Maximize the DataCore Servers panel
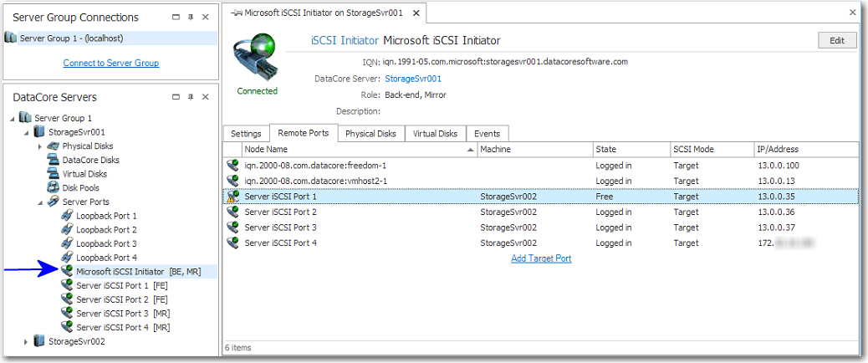 tap(176, 97)
